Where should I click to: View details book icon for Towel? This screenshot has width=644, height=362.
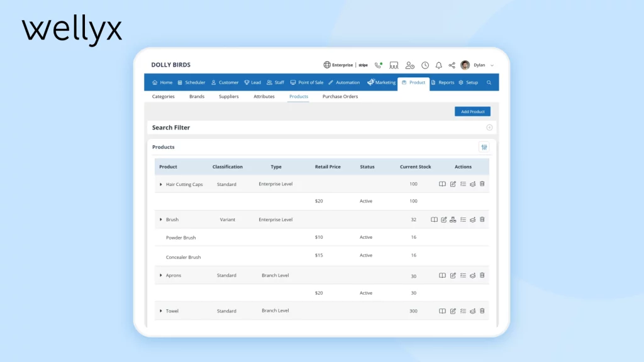(442, 311)
